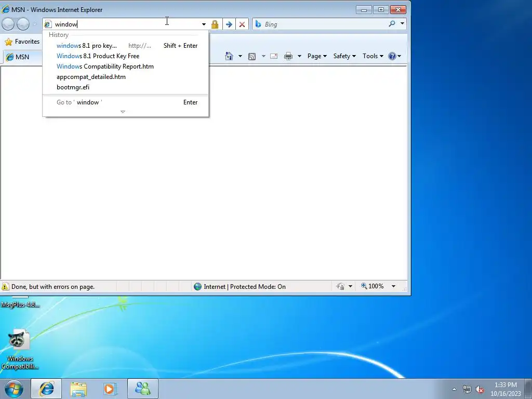
Task: Click the taskbar clock showing 1:33 PM
Action: (506, 389)
